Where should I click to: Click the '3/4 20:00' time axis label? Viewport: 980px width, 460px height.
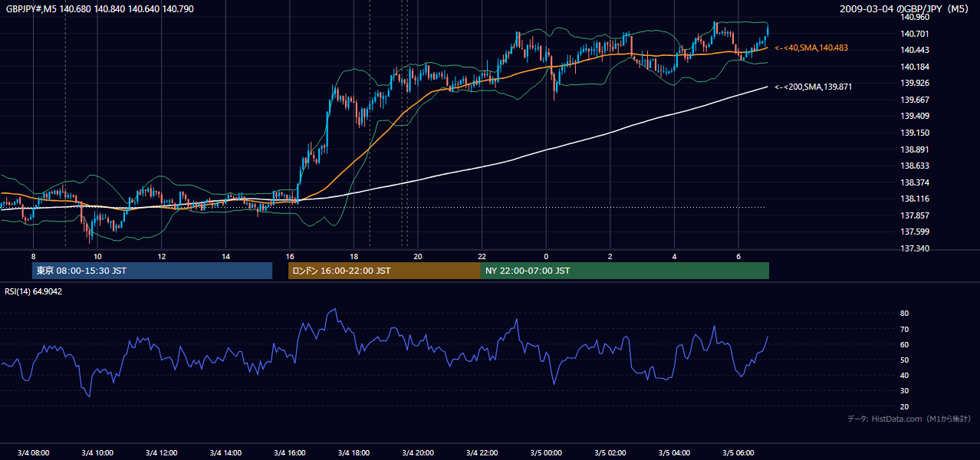pos(418,452)
